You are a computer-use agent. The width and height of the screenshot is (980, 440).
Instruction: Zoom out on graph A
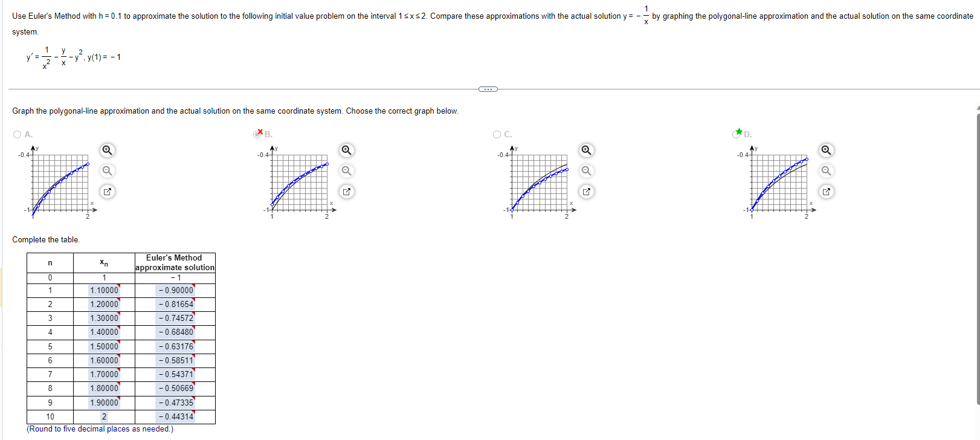(x=108, y=171)
